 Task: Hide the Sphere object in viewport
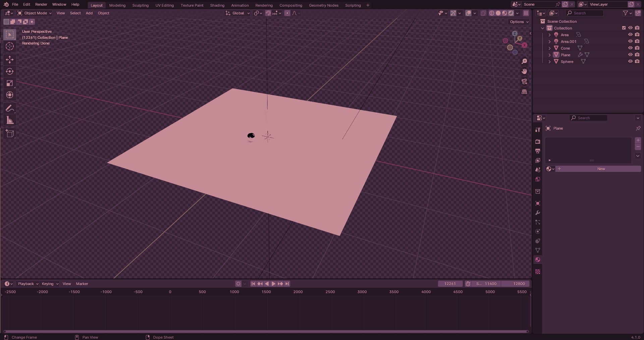tap(630, 61)
